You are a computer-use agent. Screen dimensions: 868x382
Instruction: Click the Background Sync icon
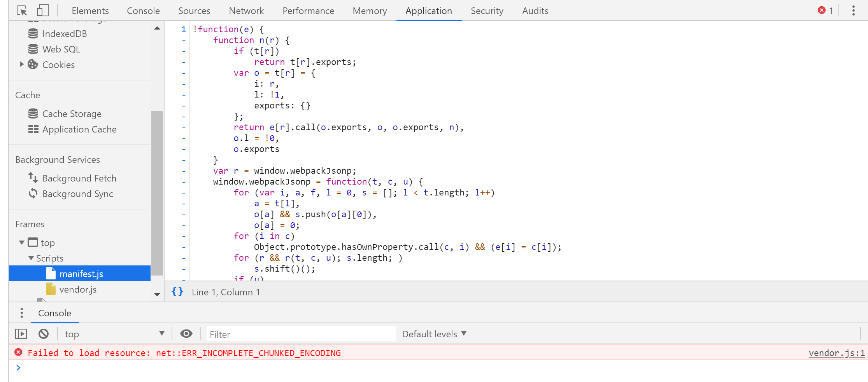tap(33, 194)
